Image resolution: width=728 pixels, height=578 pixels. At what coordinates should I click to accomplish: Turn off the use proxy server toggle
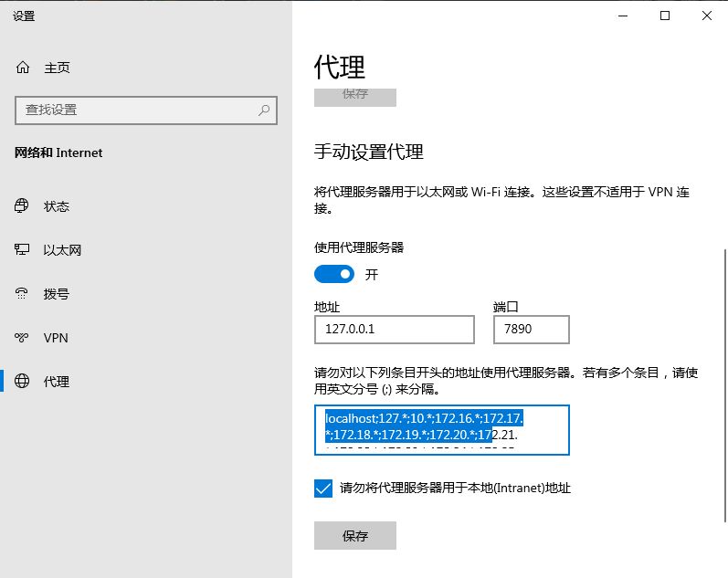[334, 274]
